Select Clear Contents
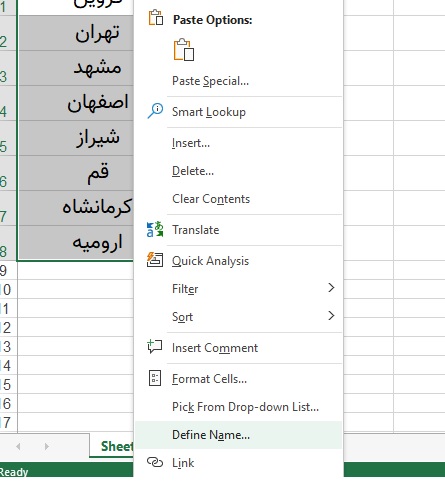 coord(238,199)
